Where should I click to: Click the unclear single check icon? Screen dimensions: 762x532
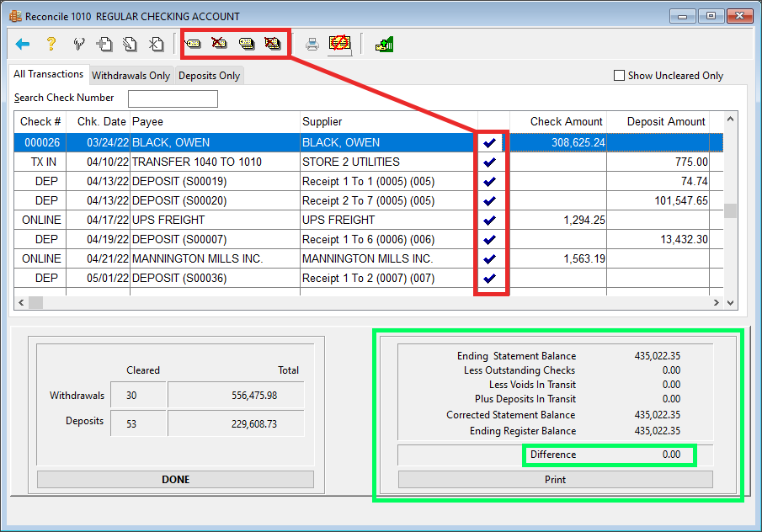click(x=219, y=44)
